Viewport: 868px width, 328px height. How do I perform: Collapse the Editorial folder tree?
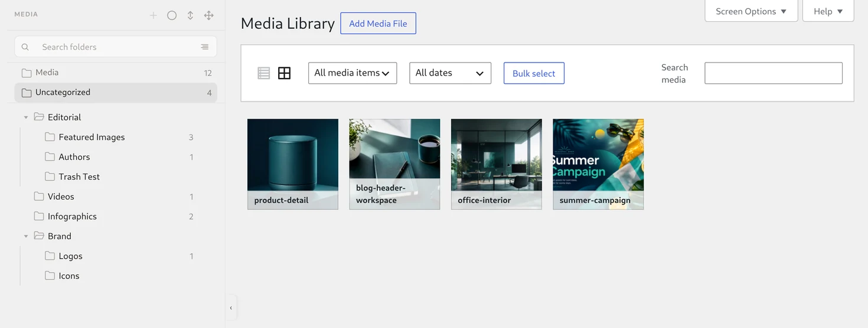pyautogui.click(x=26, y=117)
